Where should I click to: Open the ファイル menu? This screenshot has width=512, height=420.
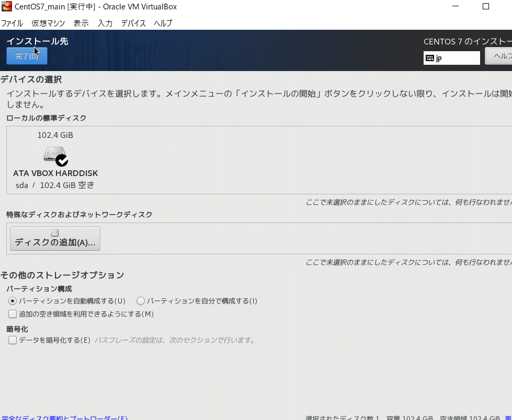12,23
